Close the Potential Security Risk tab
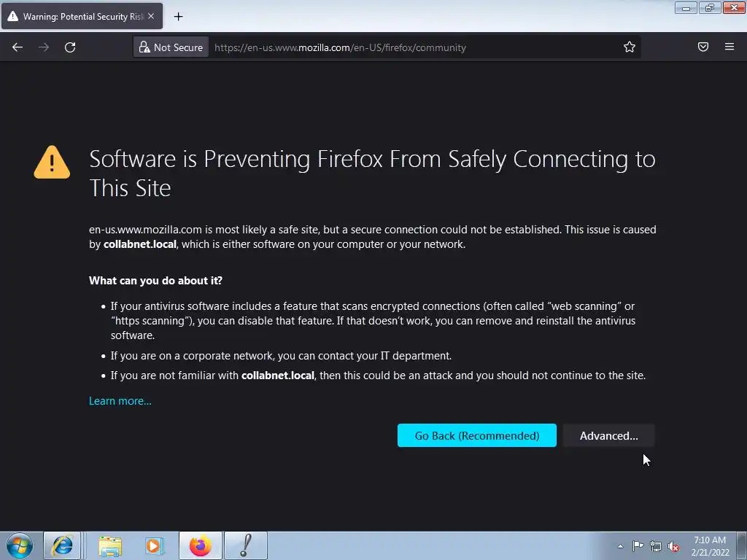 (x=151, y=16)
